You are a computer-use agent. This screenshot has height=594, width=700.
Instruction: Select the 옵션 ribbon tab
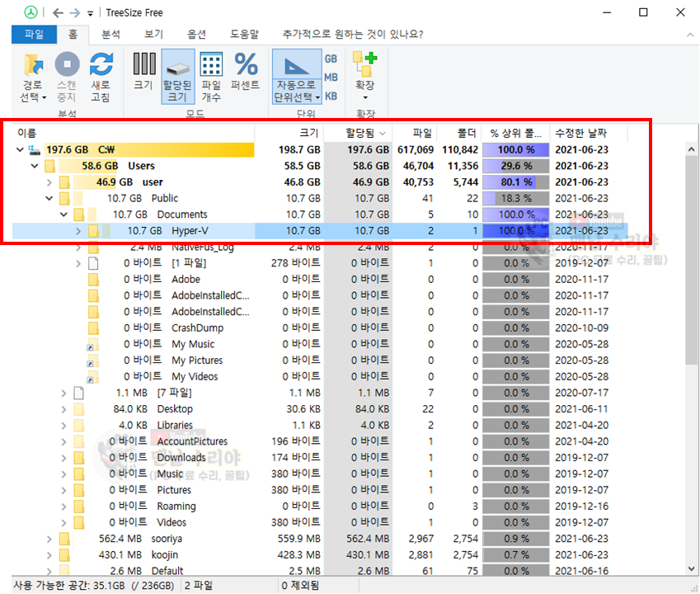pos(196,34)
